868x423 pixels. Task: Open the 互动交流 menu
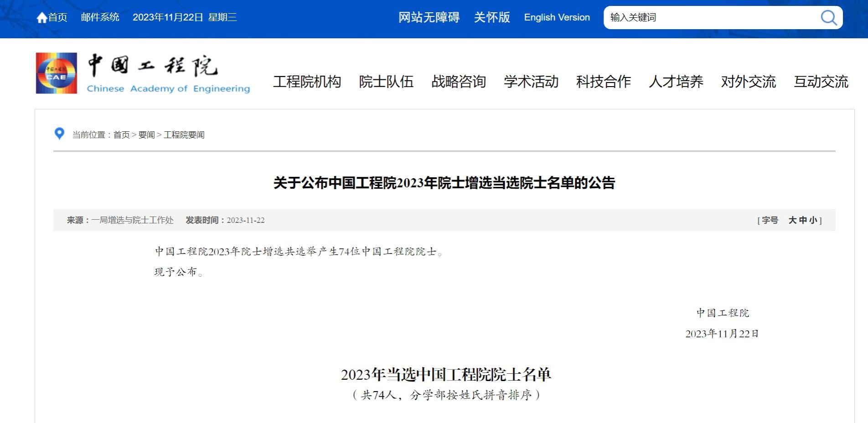click(821, 82)
